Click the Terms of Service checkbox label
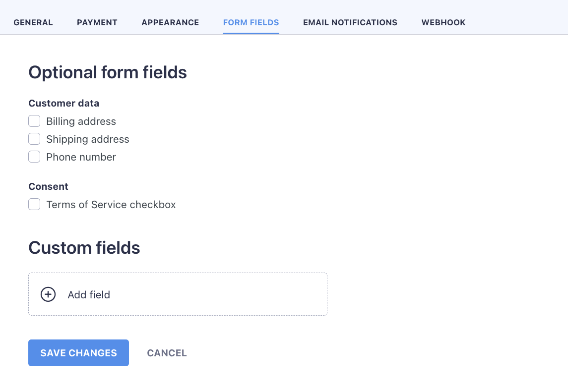 click(x=111, y=204)
